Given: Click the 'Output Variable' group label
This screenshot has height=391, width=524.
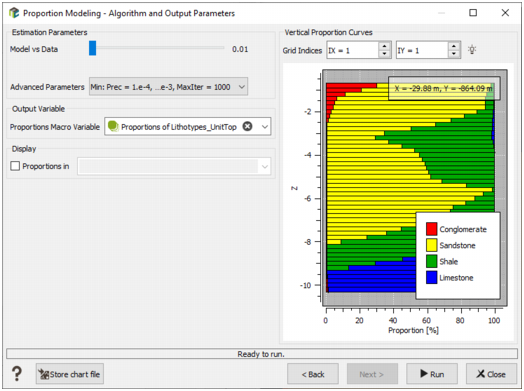Looking at the screenshot, I should click(x=38, y=109).
